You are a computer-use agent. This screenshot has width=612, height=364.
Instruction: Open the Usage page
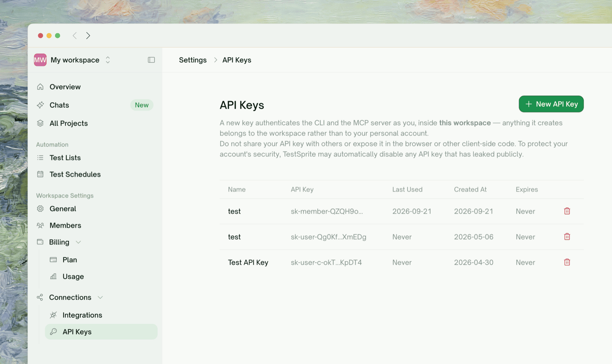pyautogui.click(x=73, y=277)
